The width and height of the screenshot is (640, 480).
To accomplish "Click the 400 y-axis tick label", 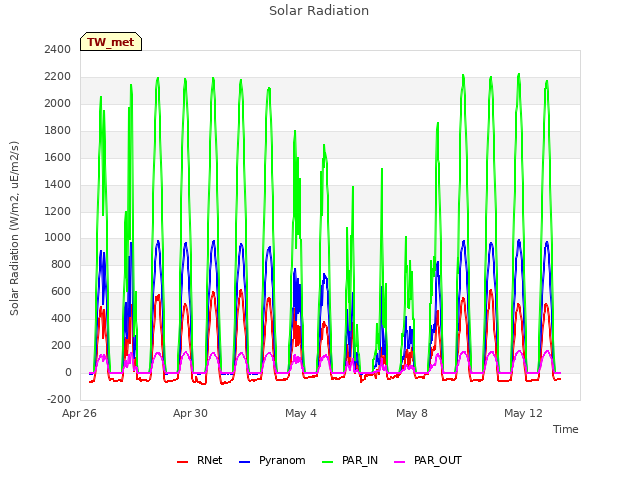I will [x=61, y=318].
